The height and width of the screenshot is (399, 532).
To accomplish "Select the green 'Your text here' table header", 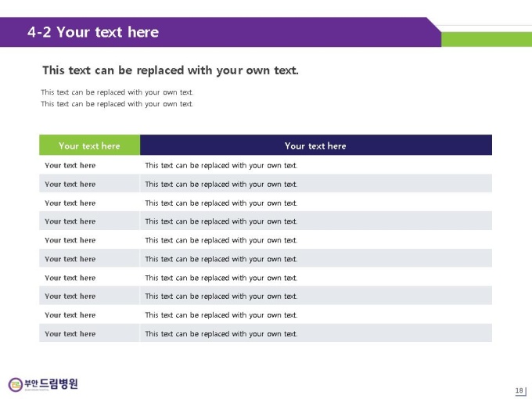I will (89, 146).
